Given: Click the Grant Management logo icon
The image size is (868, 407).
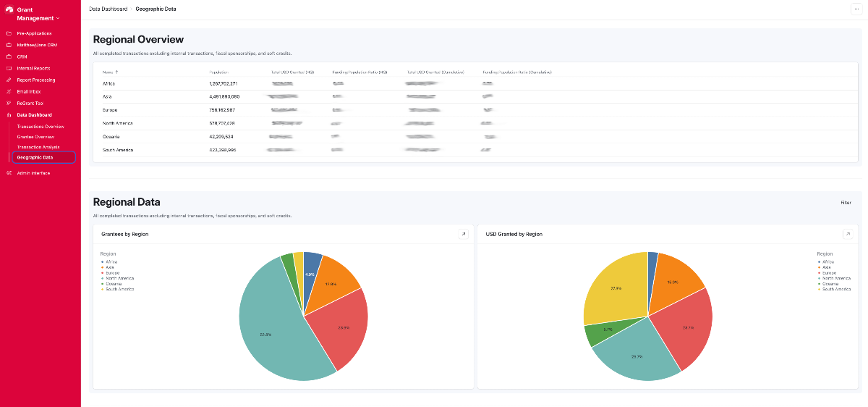Looking at the screenshot, I should pos(9,9).
